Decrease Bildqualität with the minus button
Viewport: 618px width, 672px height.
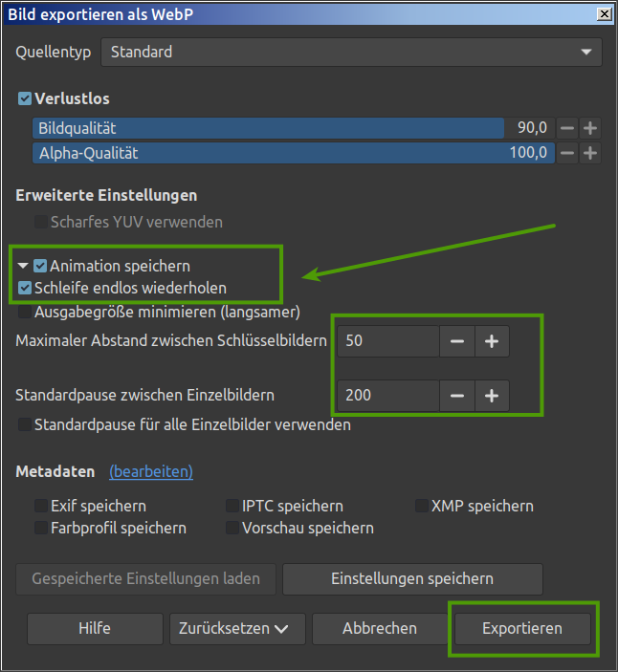pyautogui.click(x=567, y=128)
